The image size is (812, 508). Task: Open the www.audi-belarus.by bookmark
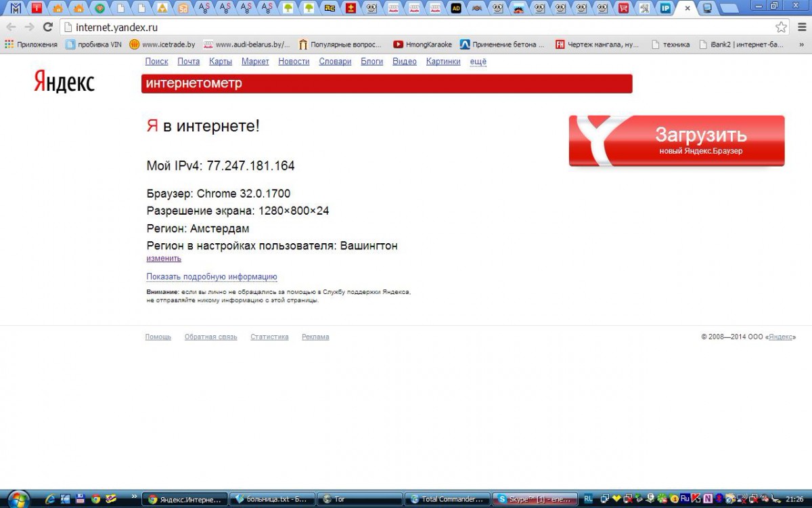point(247,45)
